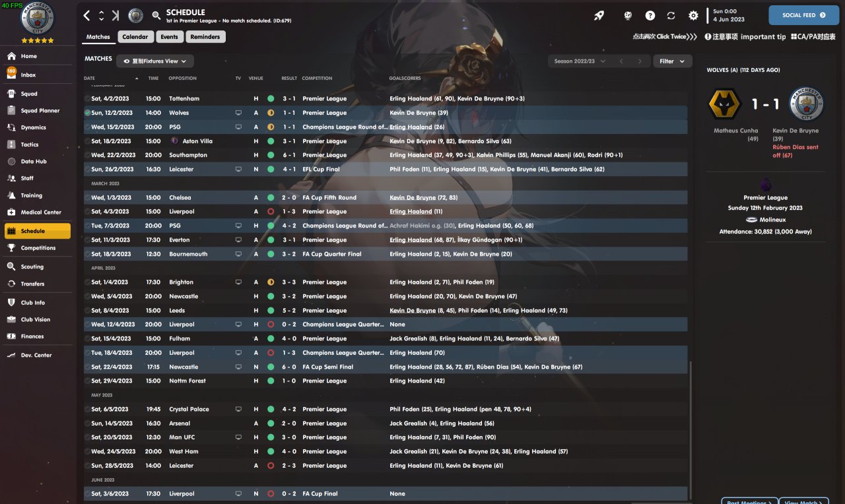The height and width of the screenshot is (504, 845).
Task: Open the Tactics board icon
Action: click(x=11, y=144)
